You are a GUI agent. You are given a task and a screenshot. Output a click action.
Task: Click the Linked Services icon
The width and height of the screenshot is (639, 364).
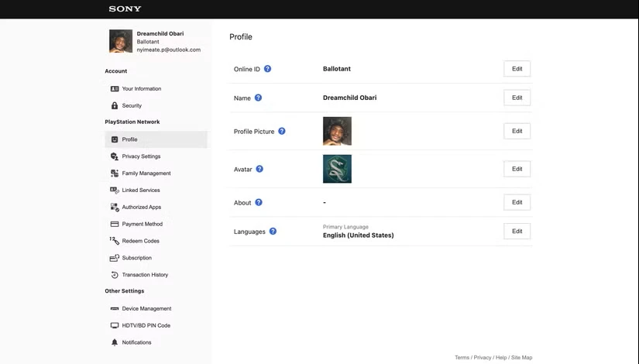pyautogui.click(x=115, y=191)
